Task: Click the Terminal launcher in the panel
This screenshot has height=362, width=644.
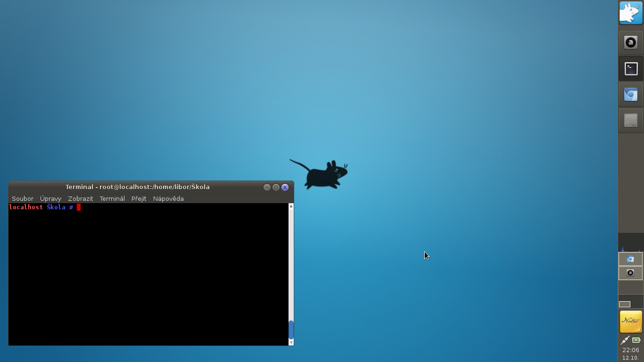Action: 631,69
